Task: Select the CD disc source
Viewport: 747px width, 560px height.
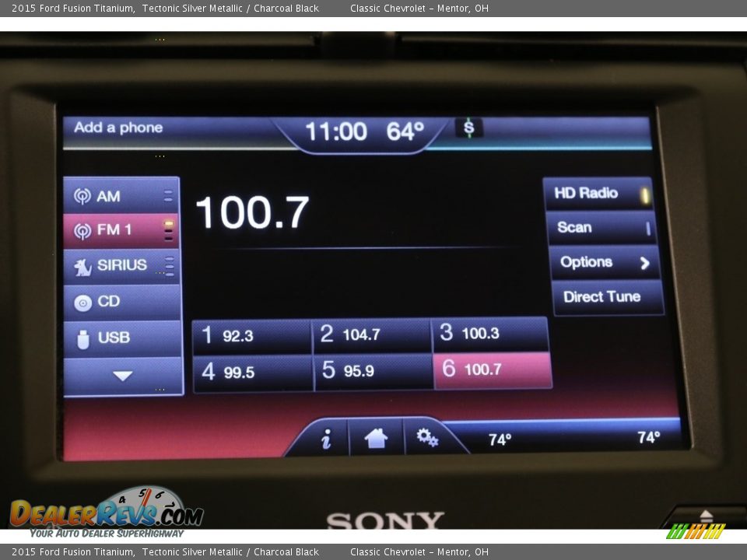Action: (x=122, y=302)
